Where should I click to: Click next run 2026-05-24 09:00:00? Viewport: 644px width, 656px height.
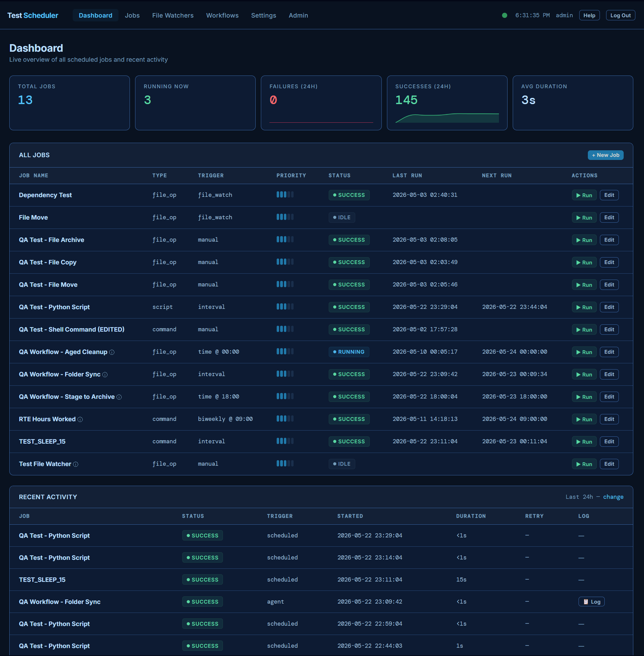pos(514,419)
